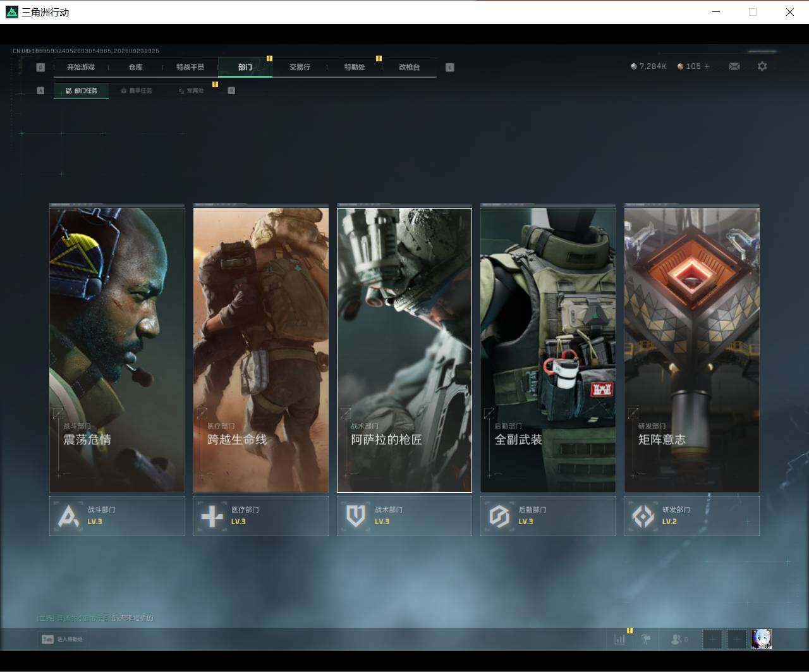
Task: Open the 特勤处 tab
Action: tap(355, 67)
